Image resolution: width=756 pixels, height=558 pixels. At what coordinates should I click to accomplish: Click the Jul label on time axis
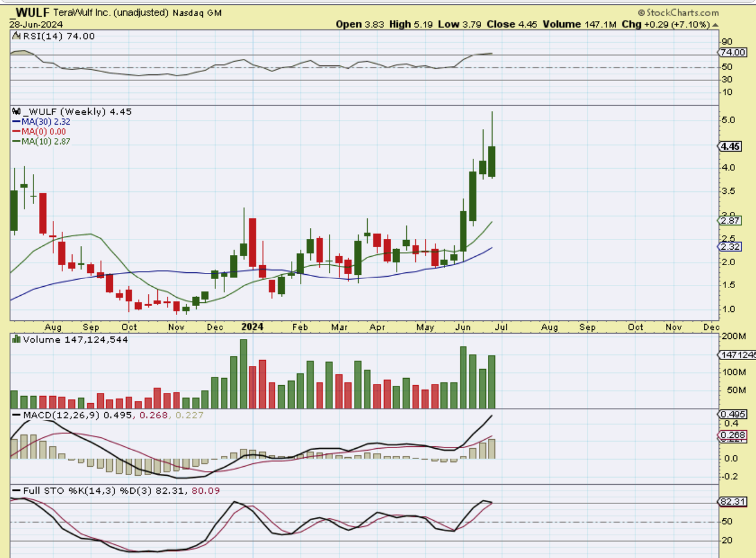pos(503,328)
